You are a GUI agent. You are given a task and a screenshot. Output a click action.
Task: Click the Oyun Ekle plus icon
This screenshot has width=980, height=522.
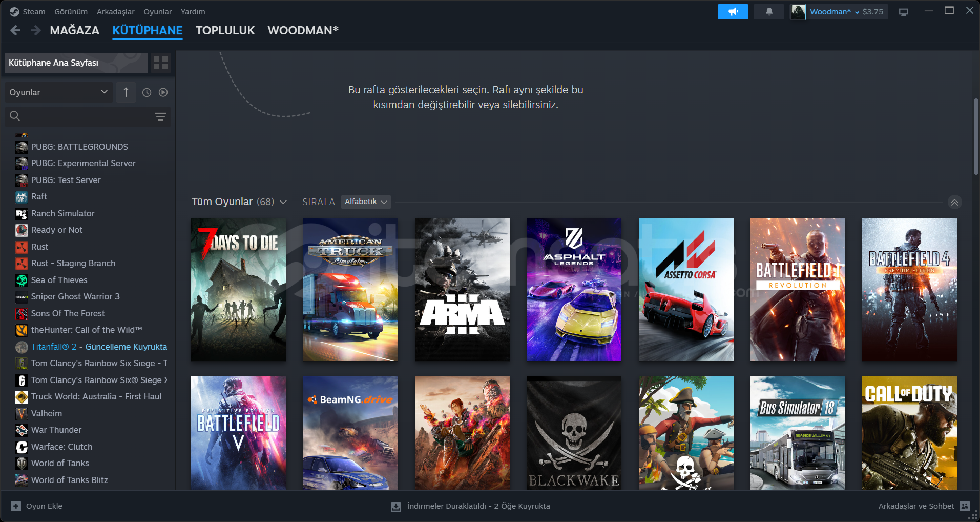coord(16,506)
